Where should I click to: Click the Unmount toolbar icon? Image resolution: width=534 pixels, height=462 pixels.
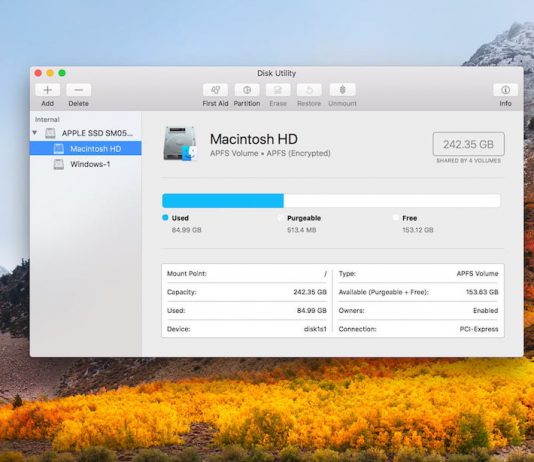click(343, 90)
